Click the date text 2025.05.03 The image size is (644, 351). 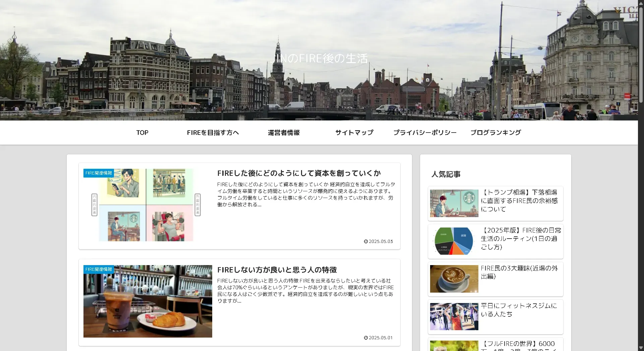(381, 242)
